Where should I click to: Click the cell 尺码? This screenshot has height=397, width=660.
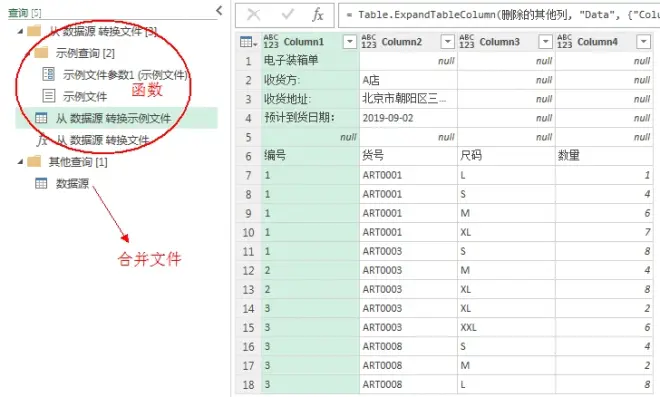click(506, 156)
